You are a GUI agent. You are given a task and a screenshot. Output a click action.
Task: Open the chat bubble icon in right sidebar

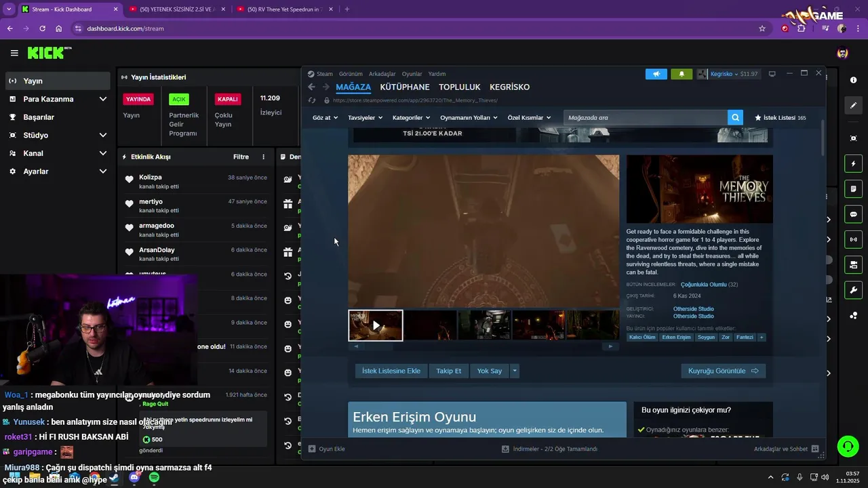point(853,214)
